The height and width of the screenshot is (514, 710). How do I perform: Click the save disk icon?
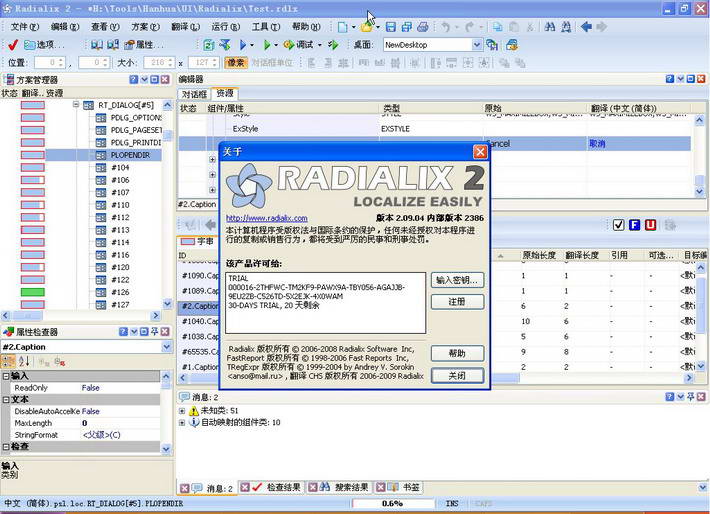coord(391,27)
